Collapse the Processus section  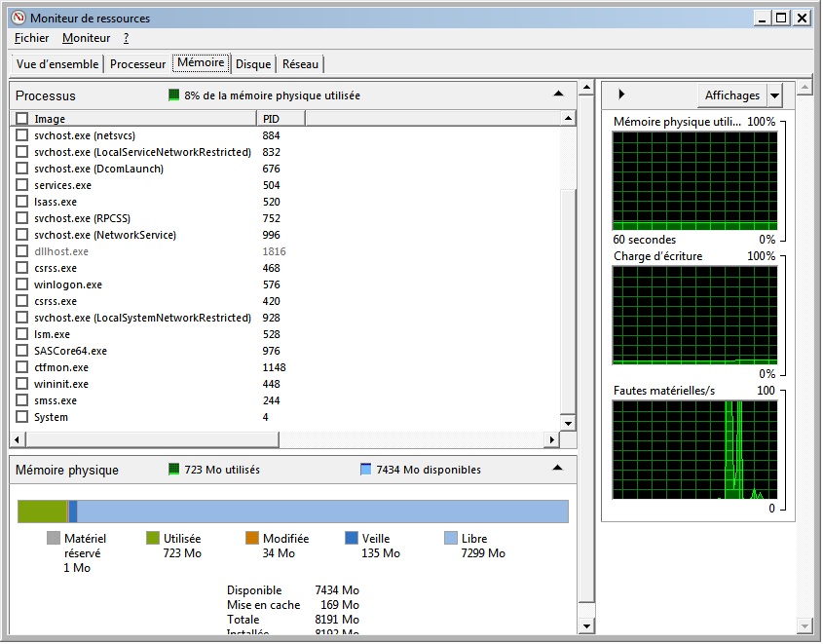[558, 95]
